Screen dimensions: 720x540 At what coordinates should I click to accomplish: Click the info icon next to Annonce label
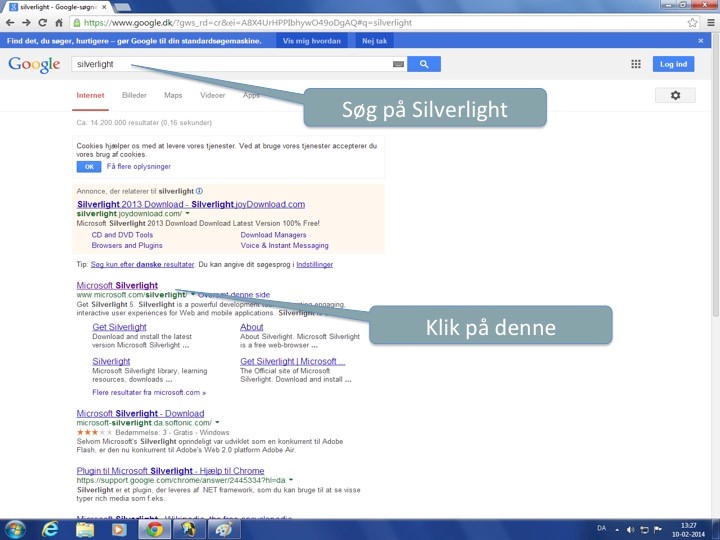tap(199, 191)
